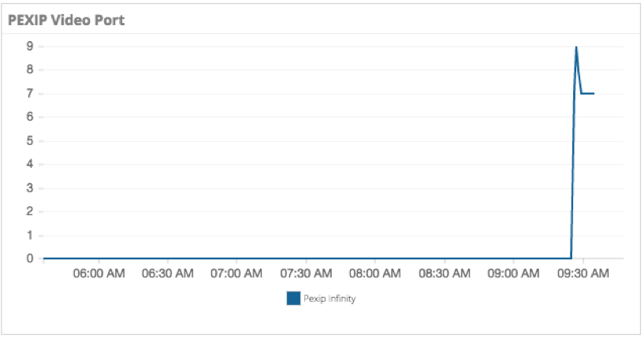Click the PEXIP Video Port panel title

click(x=66, y=20)
